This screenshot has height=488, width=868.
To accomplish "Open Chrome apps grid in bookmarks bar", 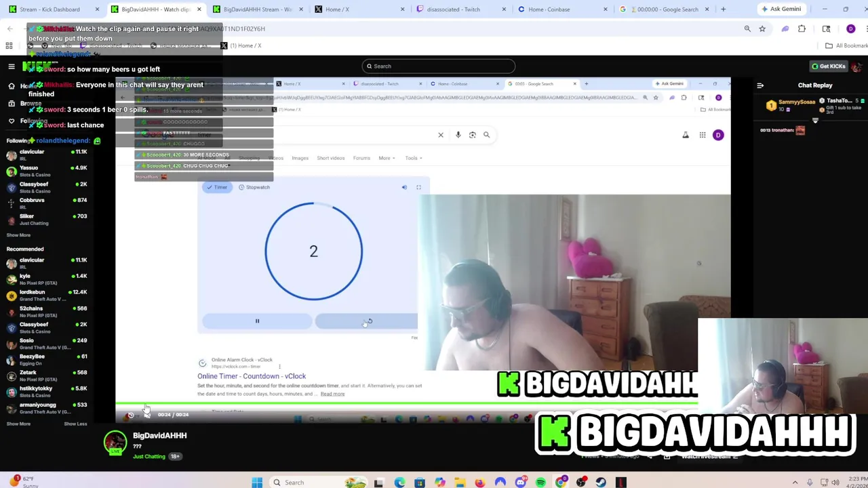I will [x=9, y=45].
